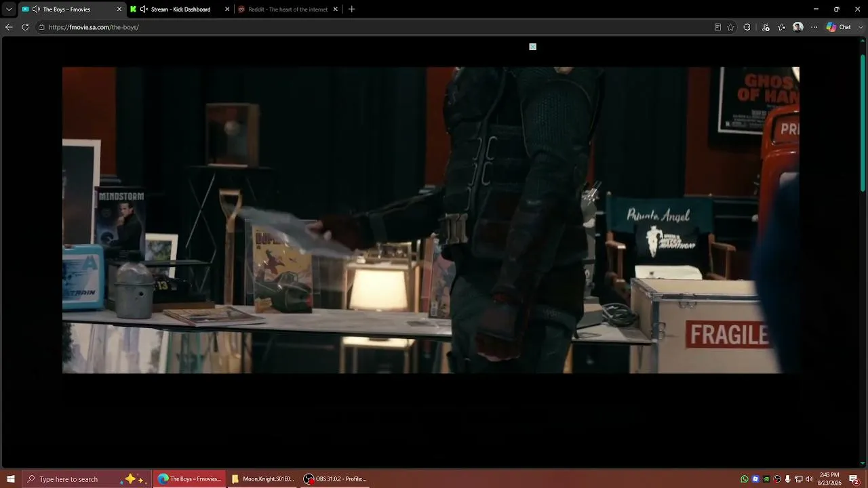
Task: Open the Moon.Knight folder in taskbar
Action: 262,479
